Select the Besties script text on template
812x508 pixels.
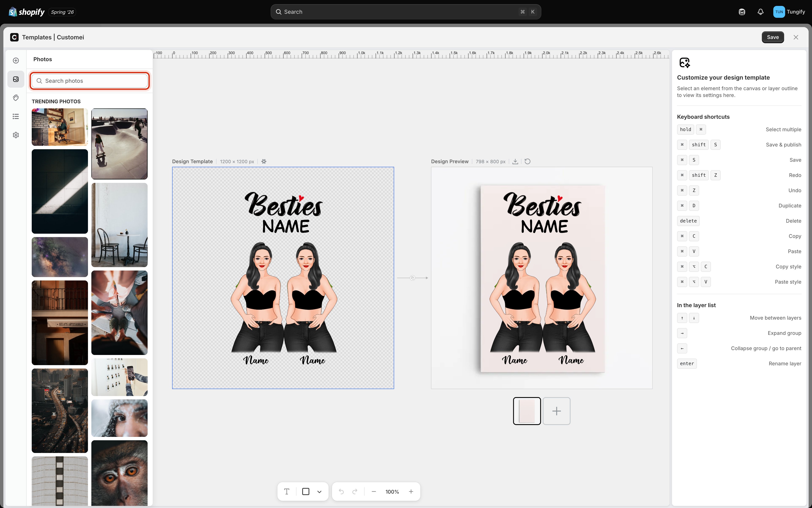284,204
